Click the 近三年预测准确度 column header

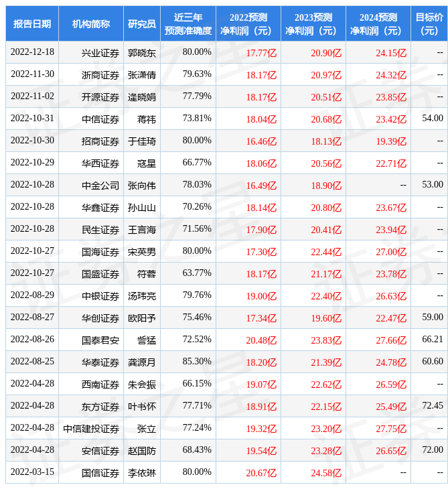click(188, 23)
